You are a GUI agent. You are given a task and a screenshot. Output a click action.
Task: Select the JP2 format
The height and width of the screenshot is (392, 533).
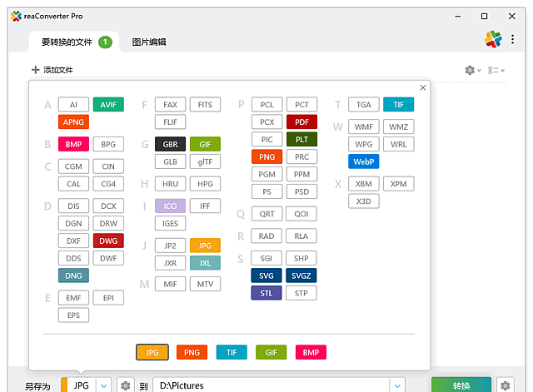pos(170,246)
